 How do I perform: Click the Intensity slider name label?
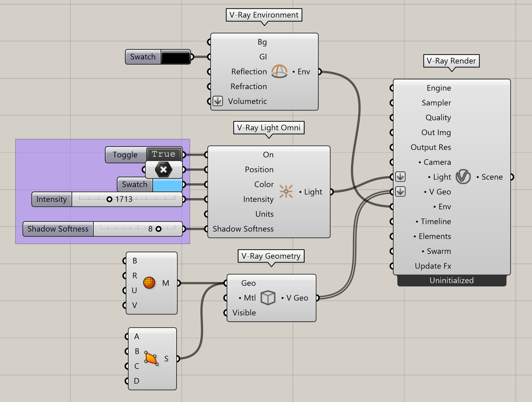(x=51, y=199)
